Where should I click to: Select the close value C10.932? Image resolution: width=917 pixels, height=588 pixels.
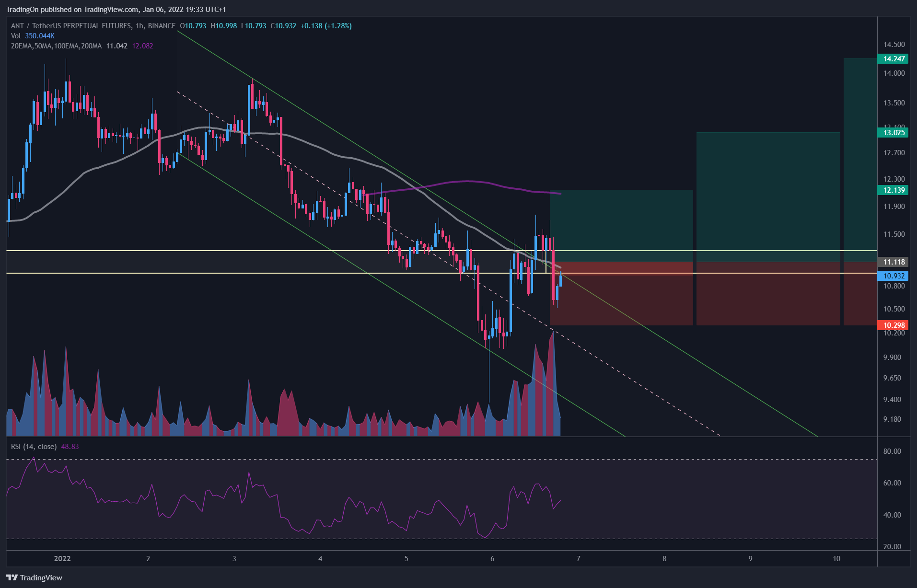[x=283, y=26]
